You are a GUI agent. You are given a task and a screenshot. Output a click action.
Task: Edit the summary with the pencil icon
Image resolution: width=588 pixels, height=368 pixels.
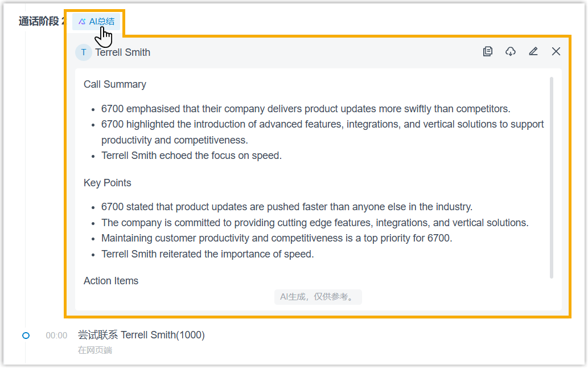(x=533, y=52)
